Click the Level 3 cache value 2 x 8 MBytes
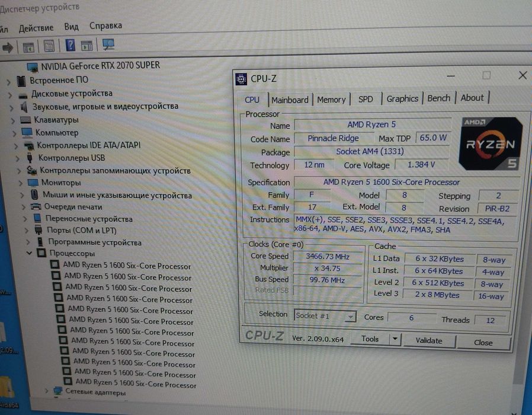The width and height of the screenshot is (532, 415). [x=437, y=295]
